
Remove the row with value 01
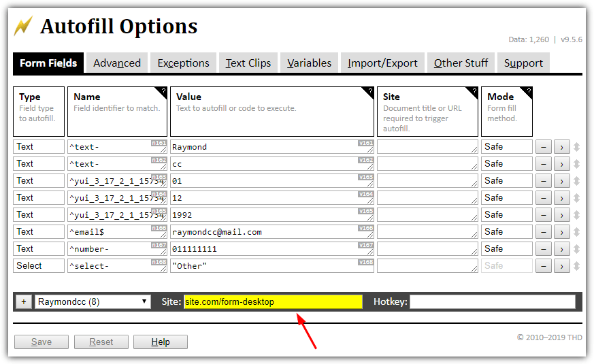click(543, 181)
